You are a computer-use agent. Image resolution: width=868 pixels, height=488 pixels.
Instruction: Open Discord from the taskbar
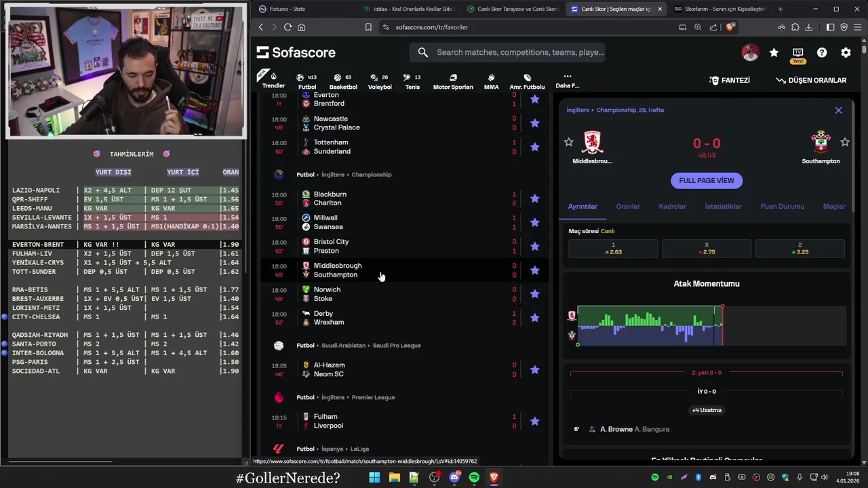click(x=454, y=477)
